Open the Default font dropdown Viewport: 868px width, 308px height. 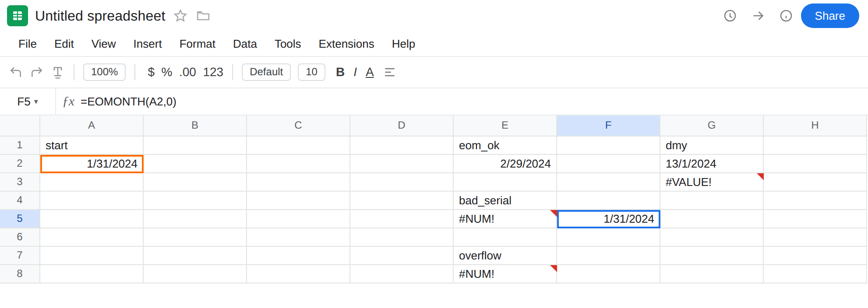266,72
